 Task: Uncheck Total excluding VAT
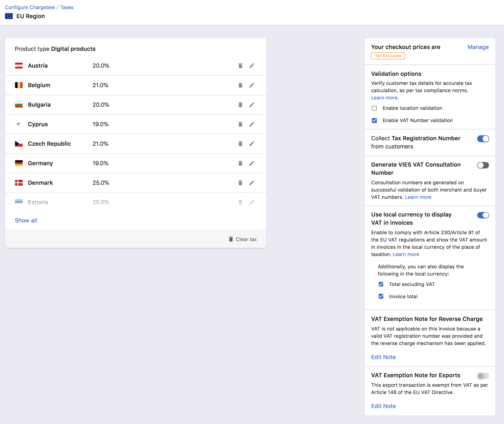[381, 284]
